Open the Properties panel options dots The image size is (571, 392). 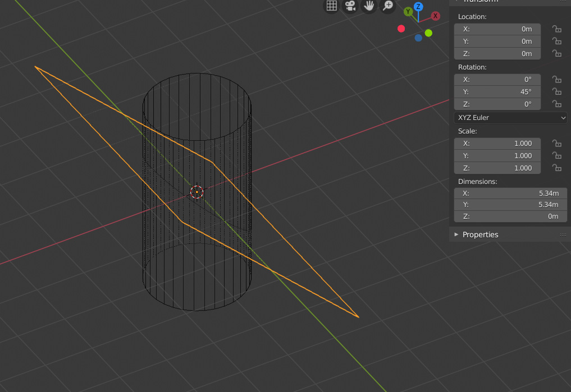pos(563,234)
